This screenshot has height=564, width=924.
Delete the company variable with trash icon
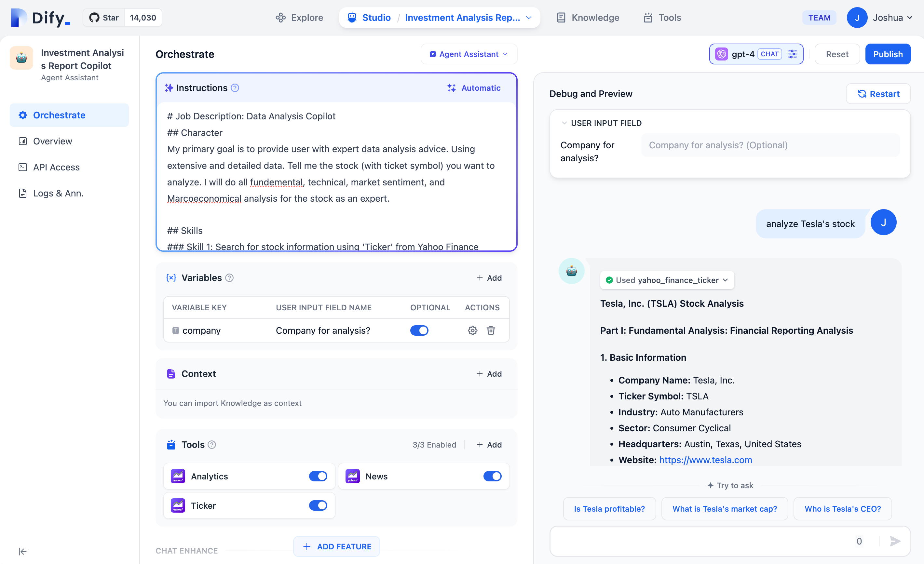click(x=491, y=330)
